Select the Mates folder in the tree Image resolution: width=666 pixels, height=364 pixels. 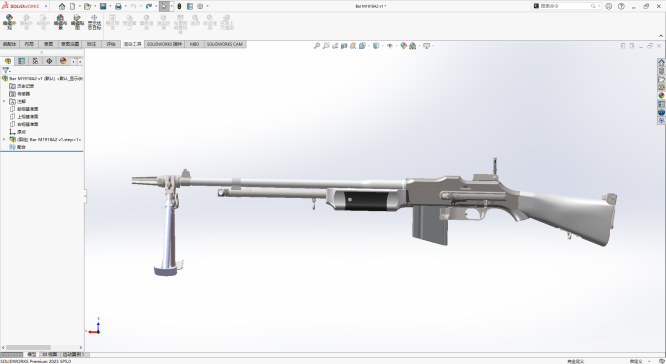click(17, 147)
